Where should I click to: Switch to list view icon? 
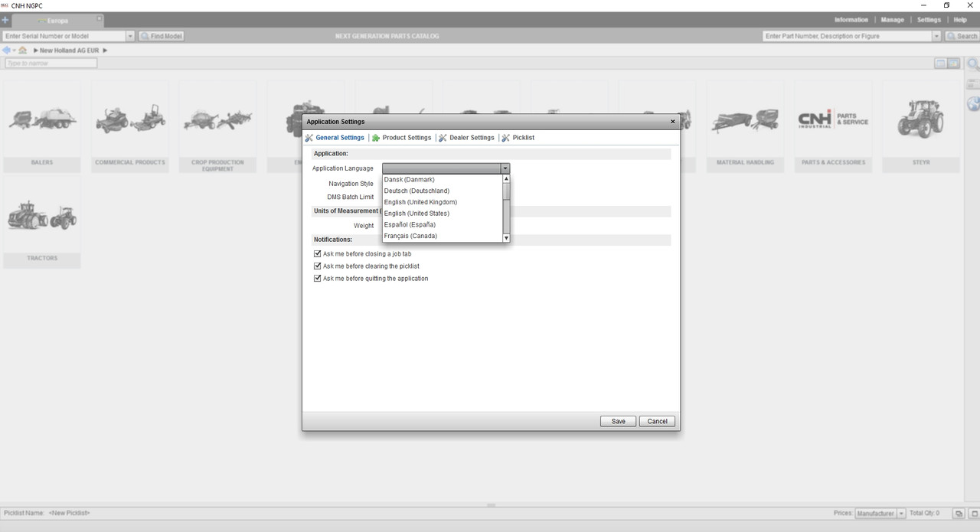(941, 64)
